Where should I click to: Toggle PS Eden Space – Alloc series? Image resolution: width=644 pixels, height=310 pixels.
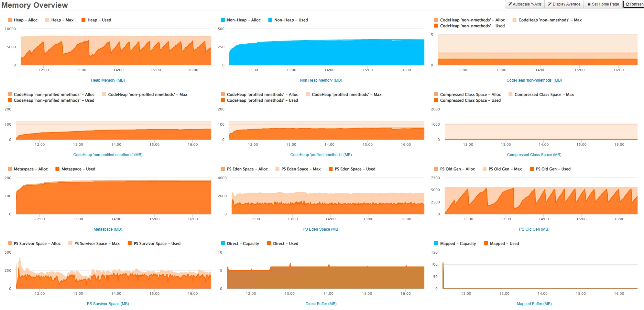[244, 169]
